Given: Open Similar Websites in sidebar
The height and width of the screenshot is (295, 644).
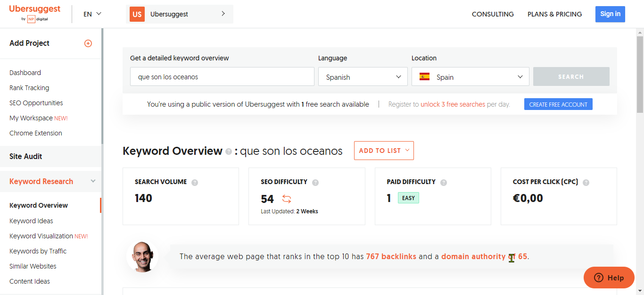Looking at the screenshot, I should 33,266.
